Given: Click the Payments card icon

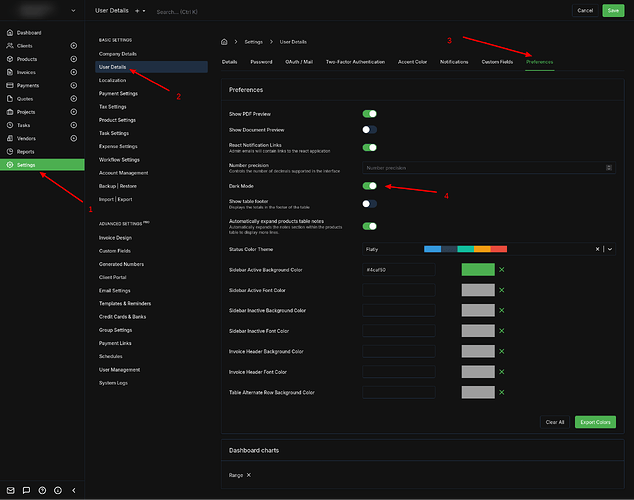Looking at the screenshot, I should [10, 85].
